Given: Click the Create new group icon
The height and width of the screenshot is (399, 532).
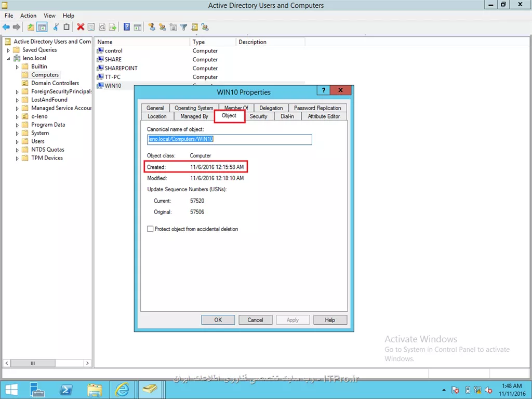Looking at the screenshot, I should click(x=163, y=27).
